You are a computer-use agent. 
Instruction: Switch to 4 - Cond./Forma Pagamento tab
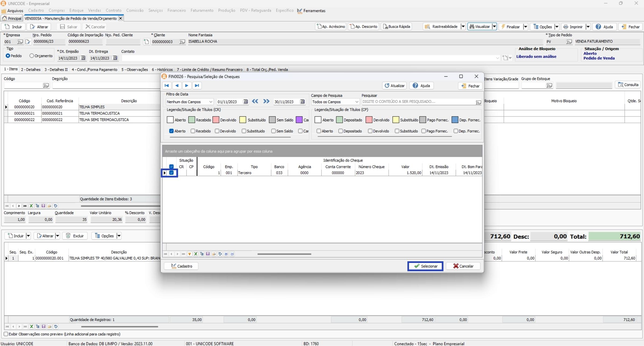[94, 69]
